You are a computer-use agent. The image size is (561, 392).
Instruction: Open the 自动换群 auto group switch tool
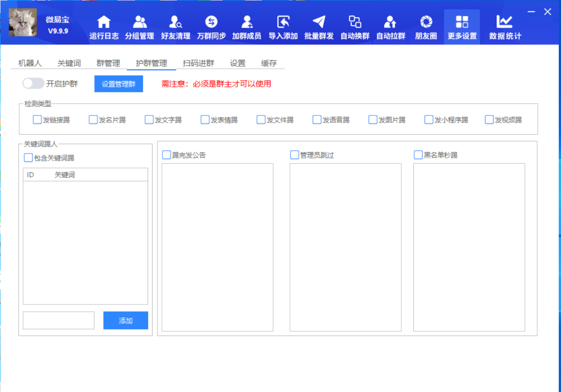point(354,26)
